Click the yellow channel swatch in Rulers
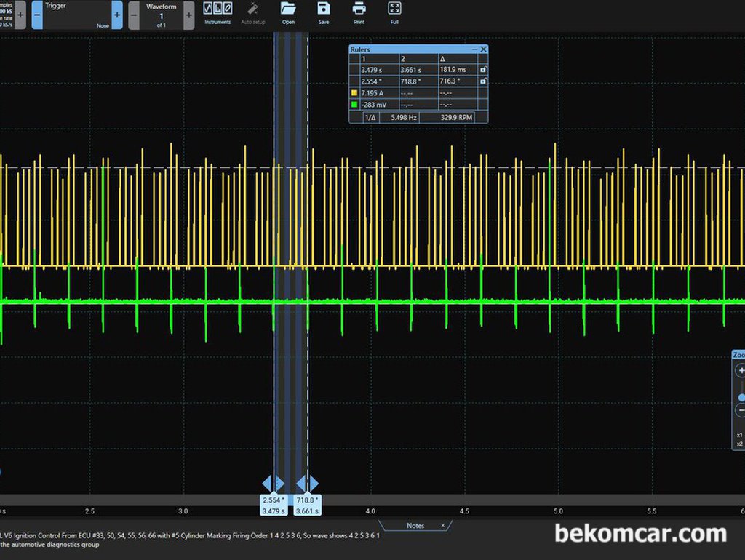The width and height of the screenshot is (745, 560). pyautogui.click(x=354, y=93)
